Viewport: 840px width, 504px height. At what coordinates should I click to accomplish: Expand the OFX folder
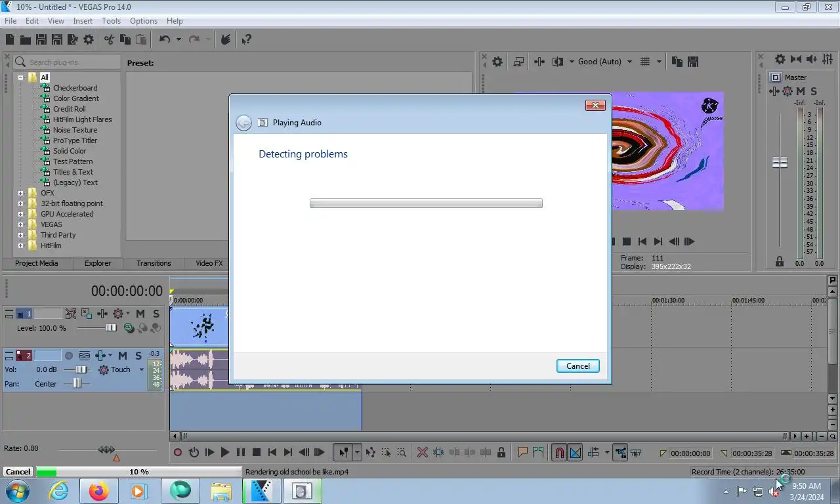point(20,193)
